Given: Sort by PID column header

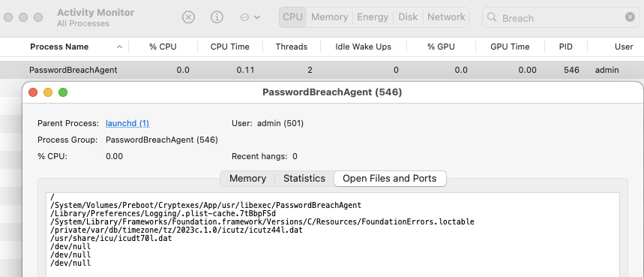Looking at the screenshot, I should coord(565,47).
